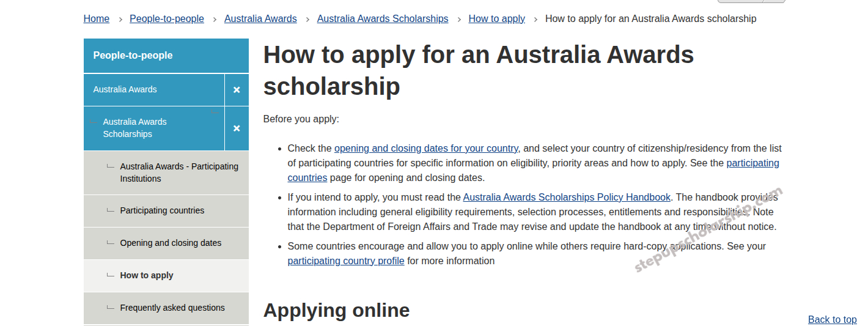Open Australia Awards Scholarships Policy Handbook link

click(x=567, y=197)
